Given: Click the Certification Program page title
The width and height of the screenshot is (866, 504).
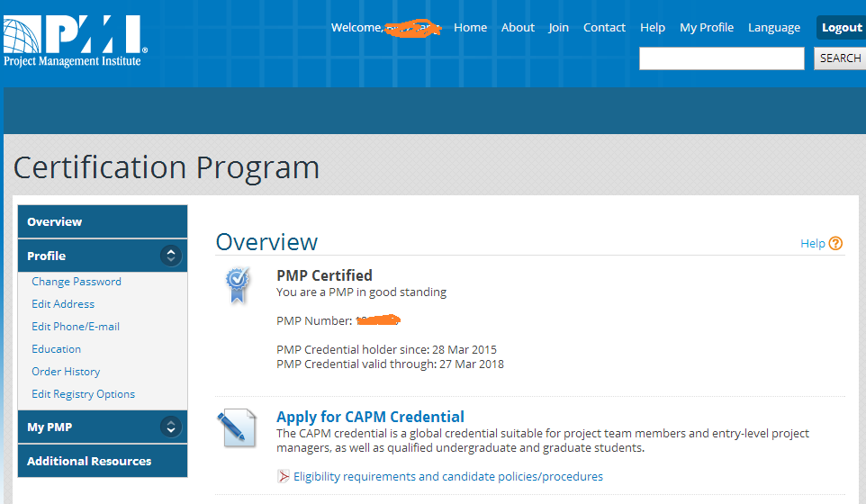Looking at the screenshot, I should [167, 167].
